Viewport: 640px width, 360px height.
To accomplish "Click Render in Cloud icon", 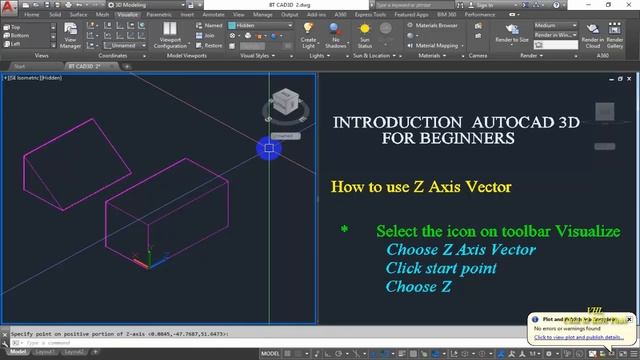I will 592,29.
